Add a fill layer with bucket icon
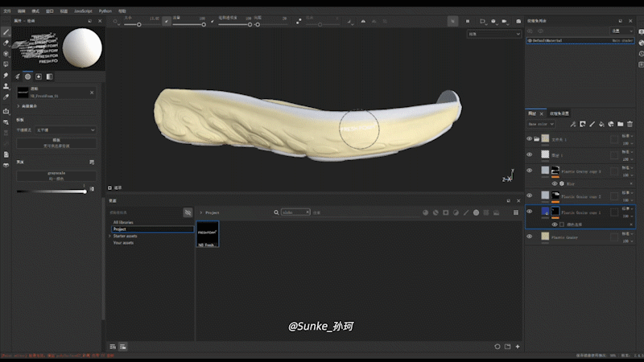Image resolution: width=644 pixels, height=362 pixels. coord(601,124)
